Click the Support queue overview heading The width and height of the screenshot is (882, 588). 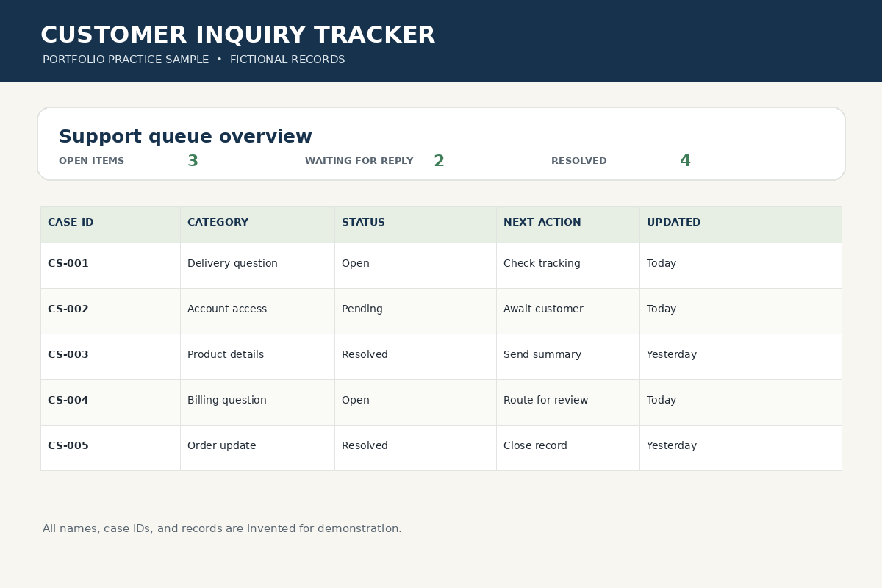click(185, 137)
